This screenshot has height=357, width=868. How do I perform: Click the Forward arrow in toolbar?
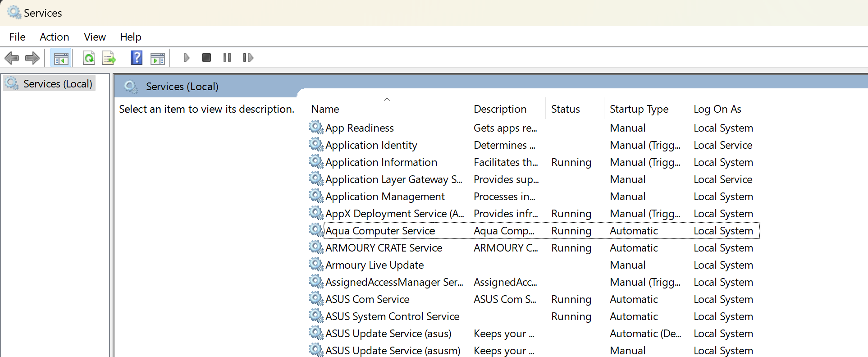(32, 58)
